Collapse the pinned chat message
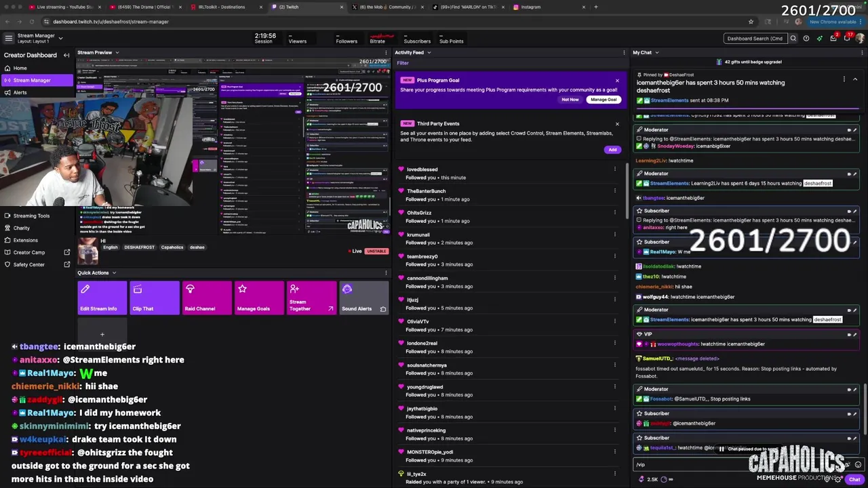Viewport: 868px width, 488px height. [855, 79]
